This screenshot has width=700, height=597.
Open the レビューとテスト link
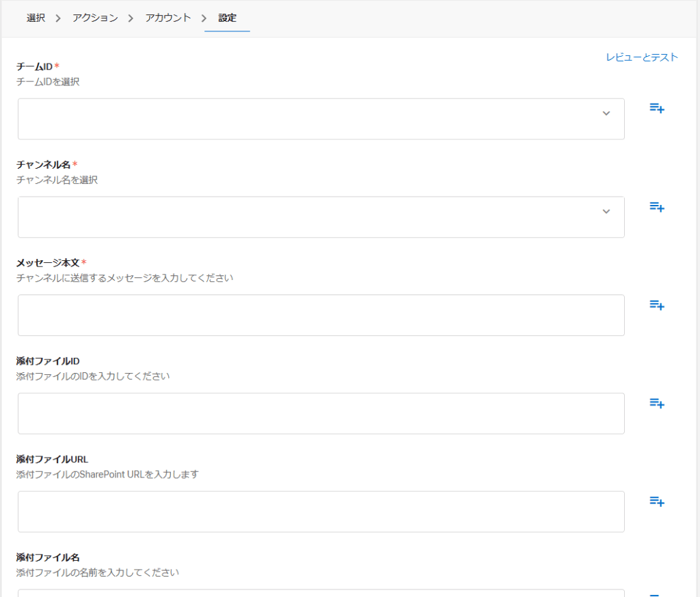point(642,57)
